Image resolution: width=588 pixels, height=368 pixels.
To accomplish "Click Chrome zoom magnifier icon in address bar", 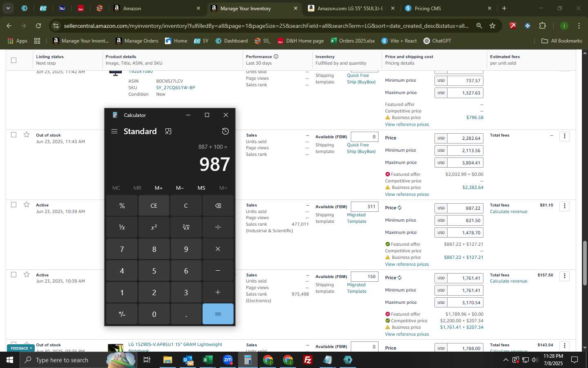I will point(479,26).
